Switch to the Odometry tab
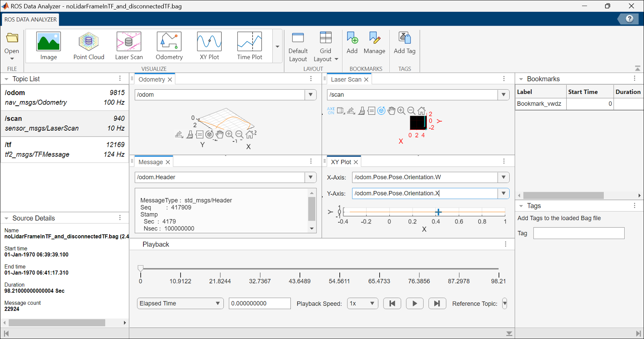 (x=152, y=79)
